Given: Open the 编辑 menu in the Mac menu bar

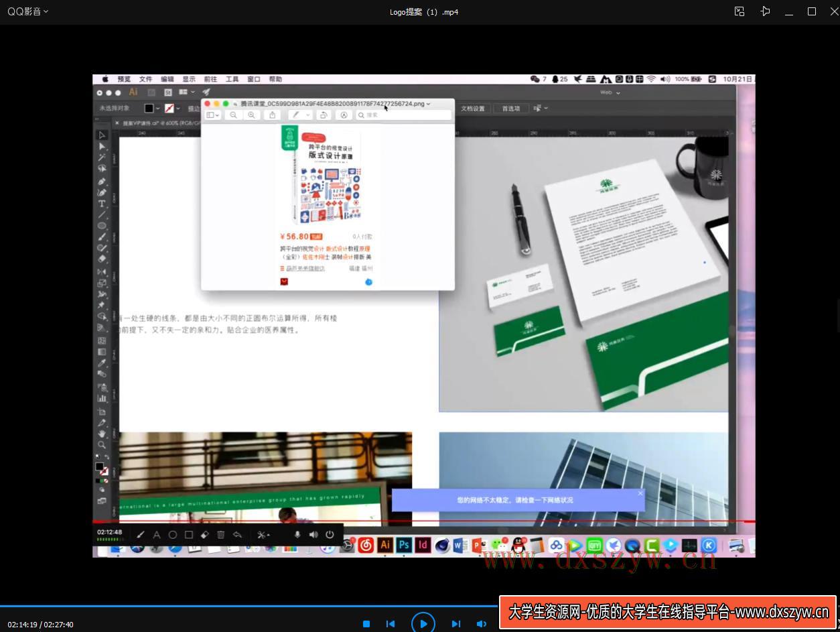Looking at the screenshot, I should click(x=167, y=79).
